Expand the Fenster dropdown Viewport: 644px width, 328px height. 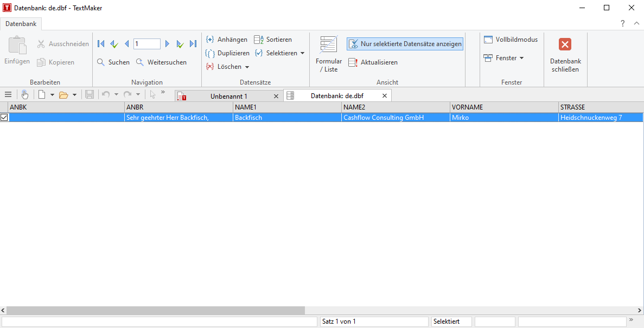(521, 58)
